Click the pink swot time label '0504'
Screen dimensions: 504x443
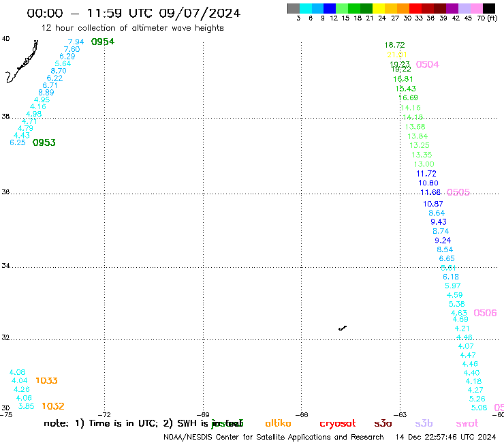click(x=428, y=65)
